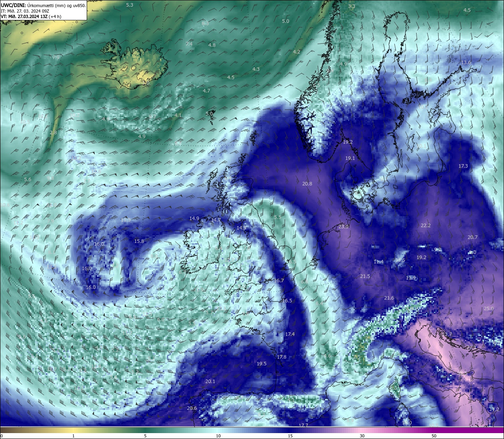The width and height of the screenshot is (504, 439).
Task: Click the 5.3 value at top of map
Action: (130, 5)
